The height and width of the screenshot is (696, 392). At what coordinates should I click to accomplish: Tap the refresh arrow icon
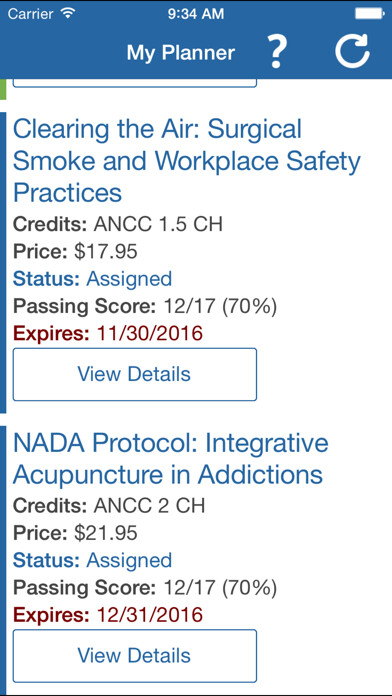click(352, 51)
